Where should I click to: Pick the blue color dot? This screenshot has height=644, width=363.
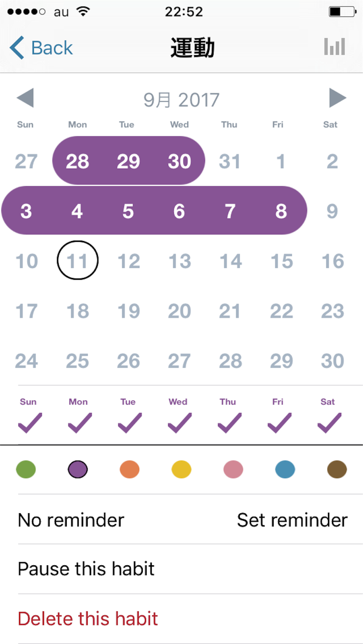click(x=285, y=469)
